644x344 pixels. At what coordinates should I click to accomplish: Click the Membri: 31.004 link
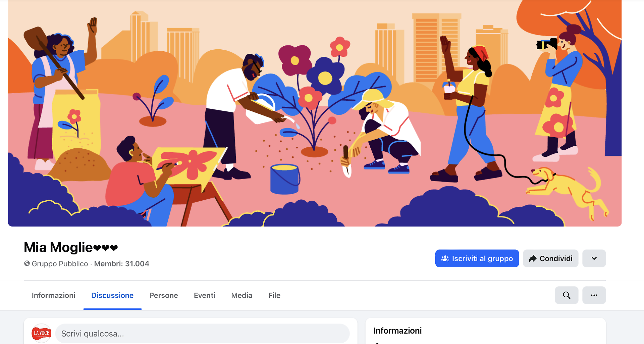pos(121,264)
